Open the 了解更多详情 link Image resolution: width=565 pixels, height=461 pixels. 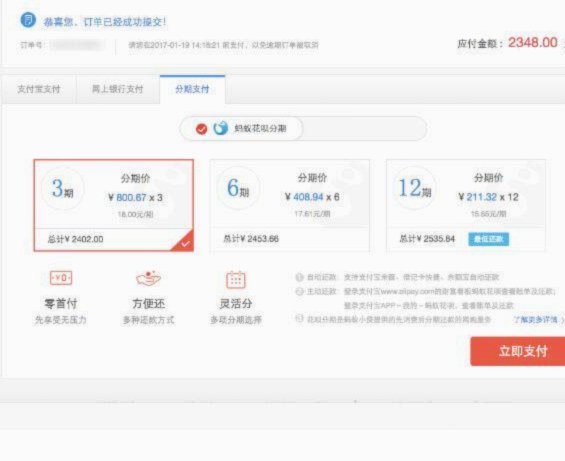click(x=536, y=319)
